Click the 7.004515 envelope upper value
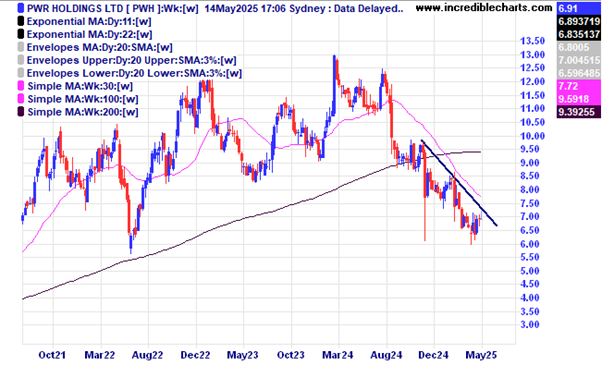602x365 pixels. click(579, 60)
